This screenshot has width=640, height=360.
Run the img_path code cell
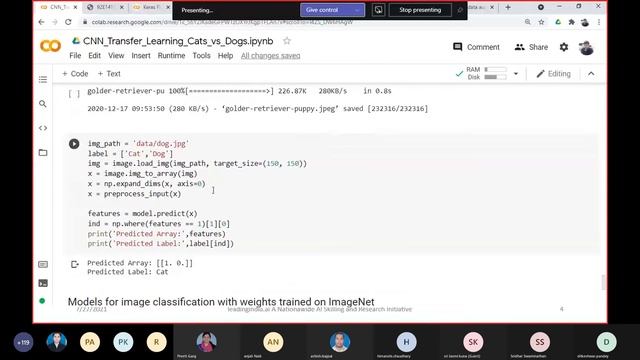click(74, 144)
